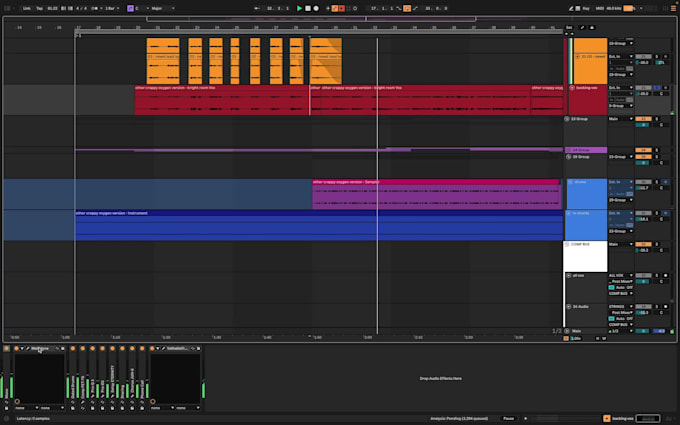This screenshot has height=425, width=680.
Task: Arm the all vox track
Action: pyautogui.click(x=666, y=275)
